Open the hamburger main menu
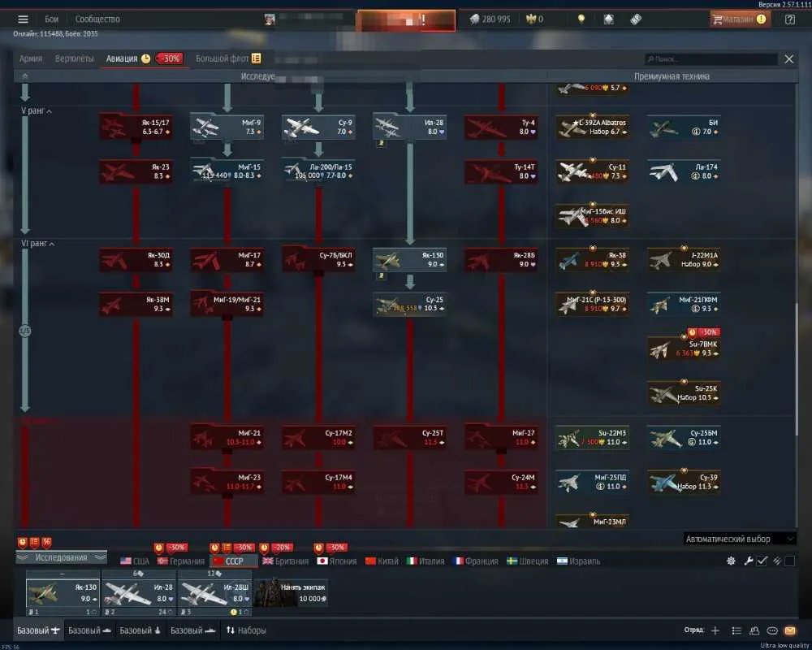Screen dimensions: 812x650 click(x=23, y=19)
